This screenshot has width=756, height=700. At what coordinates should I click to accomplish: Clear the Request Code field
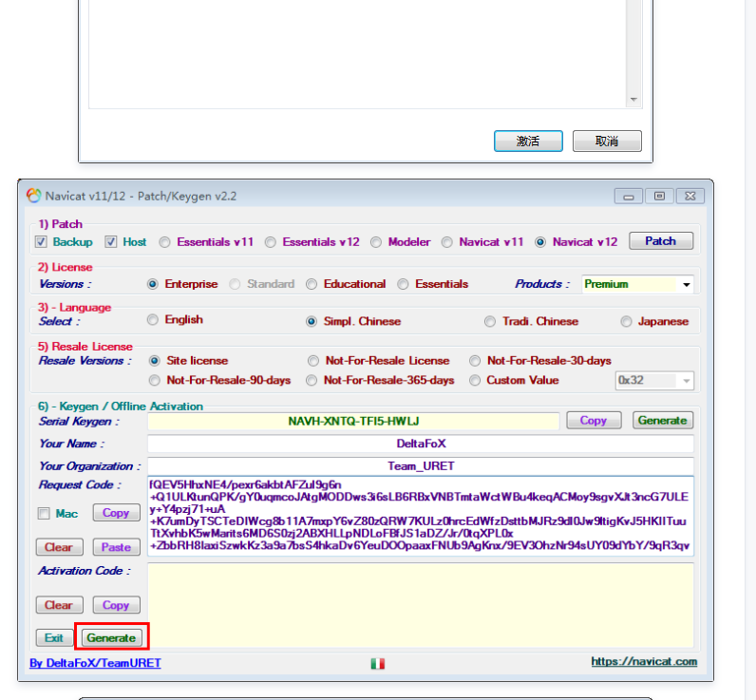coord(59,547)
